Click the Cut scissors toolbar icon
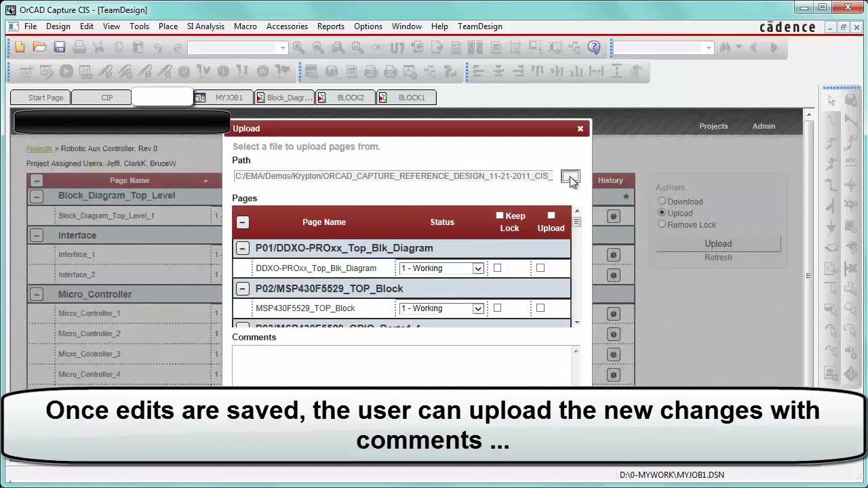 coord(99,47)
